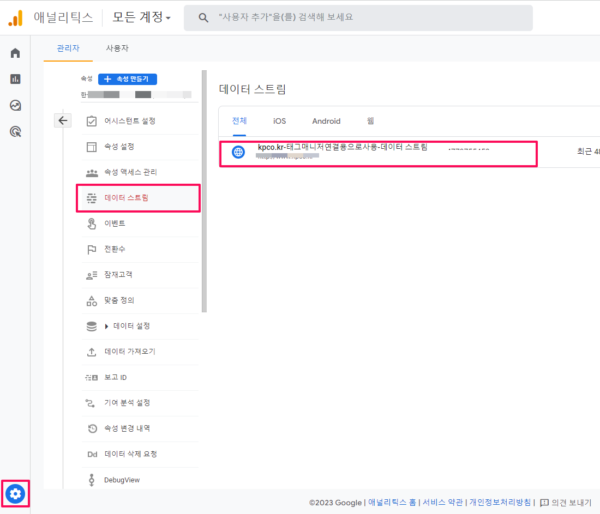Select the 웹 streams tab

tap(370, 121)
